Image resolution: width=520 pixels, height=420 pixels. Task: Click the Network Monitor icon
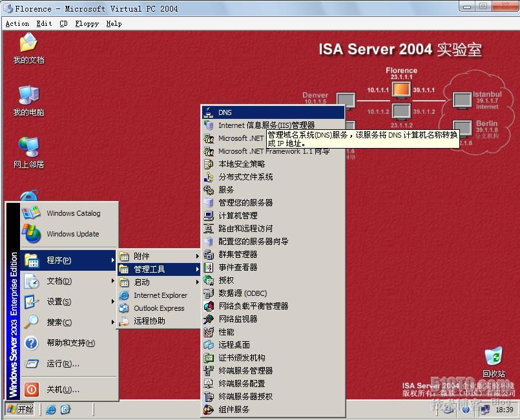click(x=209, y=319)
